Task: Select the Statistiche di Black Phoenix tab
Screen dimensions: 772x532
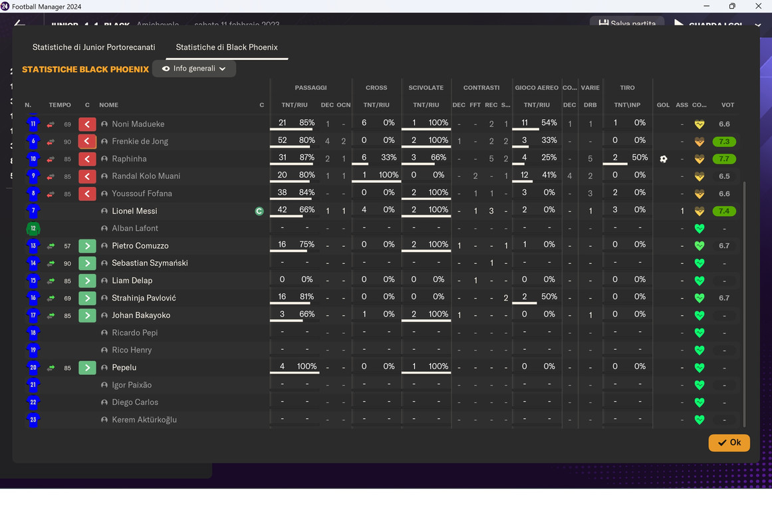Action: pos(227,47)
